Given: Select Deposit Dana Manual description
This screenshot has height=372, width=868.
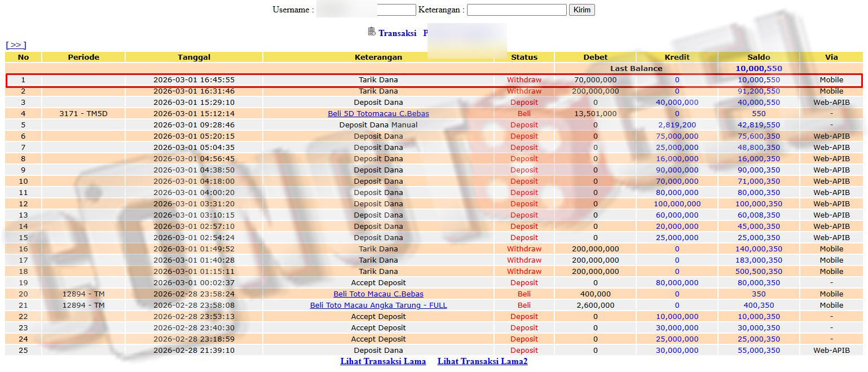Looking at the screenshot, I should tap(378, 125).
